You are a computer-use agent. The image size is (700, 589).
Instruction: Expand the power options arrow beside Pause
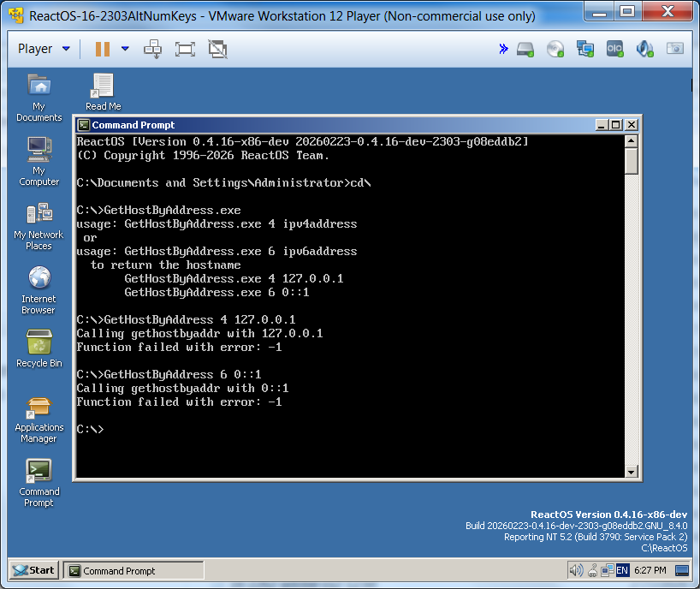coord(125,49)
